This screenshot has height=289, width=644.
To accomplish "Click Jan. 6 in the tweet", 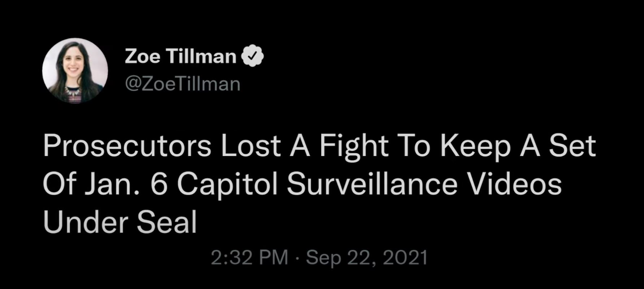I will 126,184.
